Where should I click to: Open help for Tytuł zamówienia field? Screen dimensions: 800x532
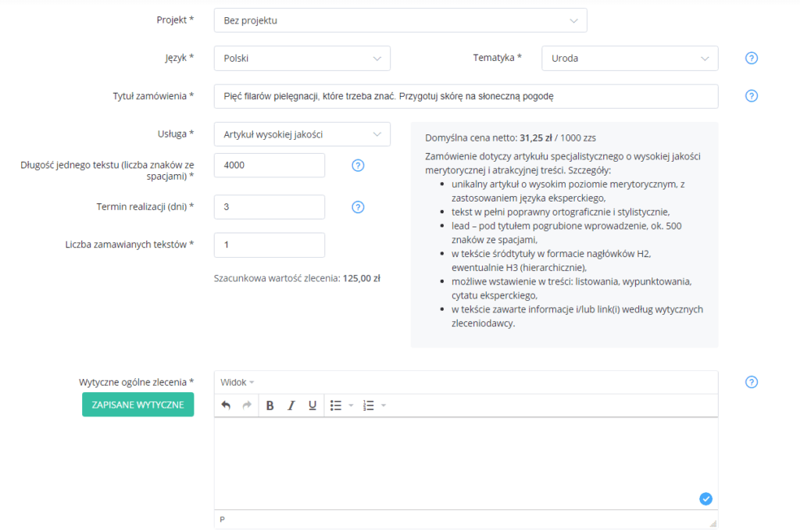(752, 96)
